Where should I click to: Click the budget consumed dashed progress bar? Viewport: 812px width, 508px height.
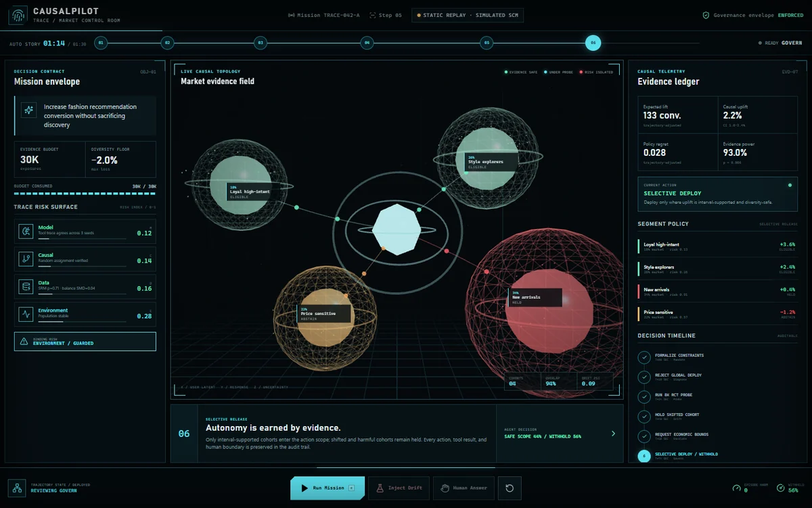click(85, 194)
